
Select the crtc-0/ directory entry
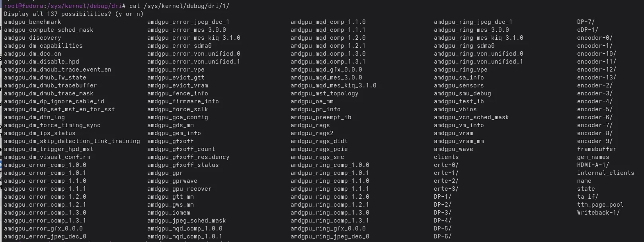coord(446,165)
